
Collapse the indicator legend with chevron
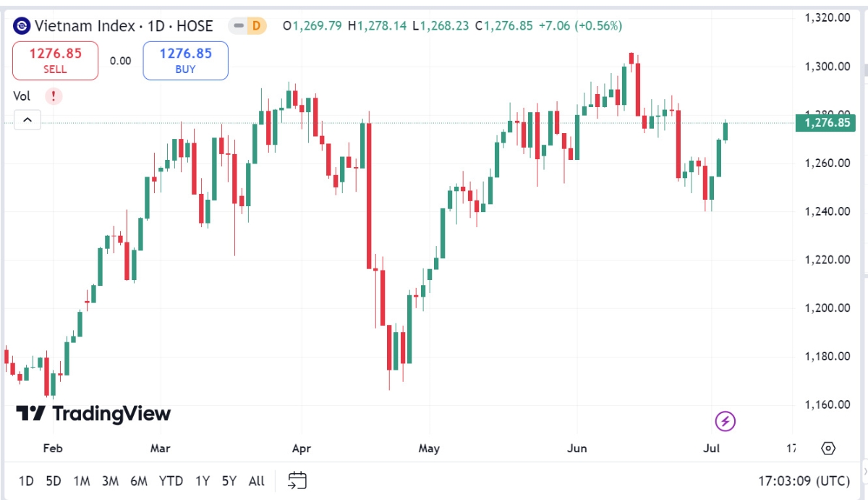coord(27,120)
